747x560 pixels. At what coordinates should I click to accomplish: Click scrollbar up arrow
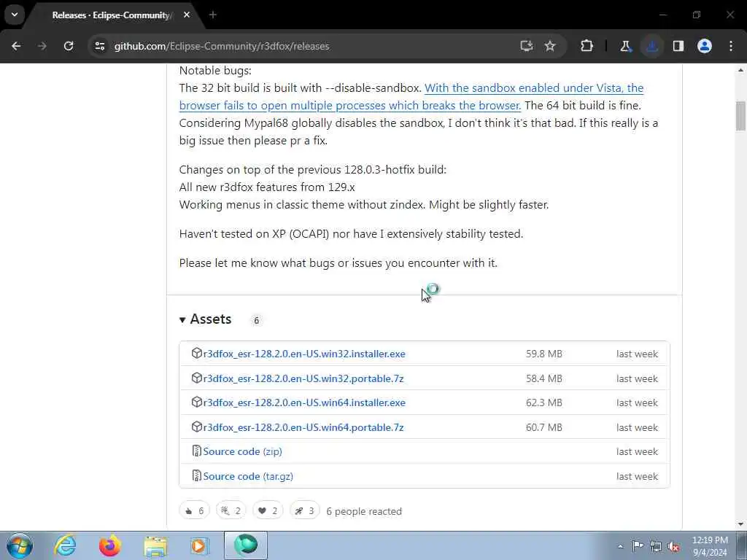click(x=740, y=70)
